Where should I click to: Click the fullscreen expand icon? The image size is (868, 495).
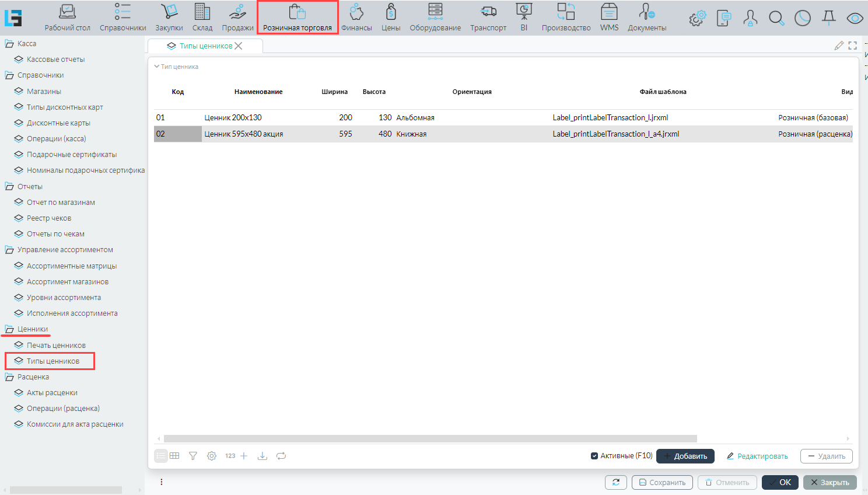point(852,46)
